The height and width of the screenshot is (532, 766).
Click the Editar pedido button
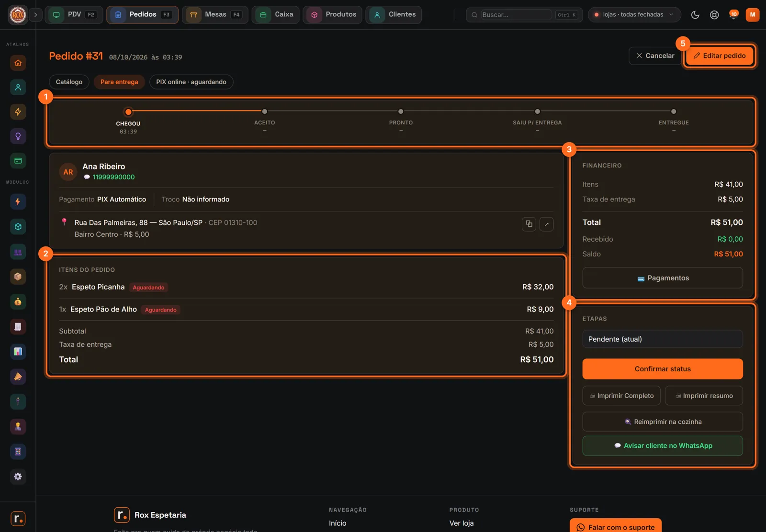click(720, 56)
